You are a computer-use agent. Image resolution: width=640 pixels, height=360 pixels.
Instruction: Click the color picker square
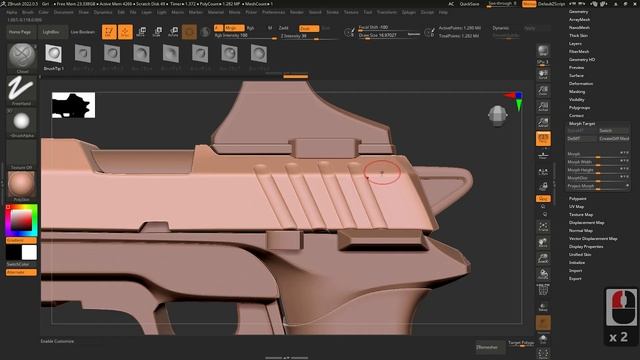[21, 220]
